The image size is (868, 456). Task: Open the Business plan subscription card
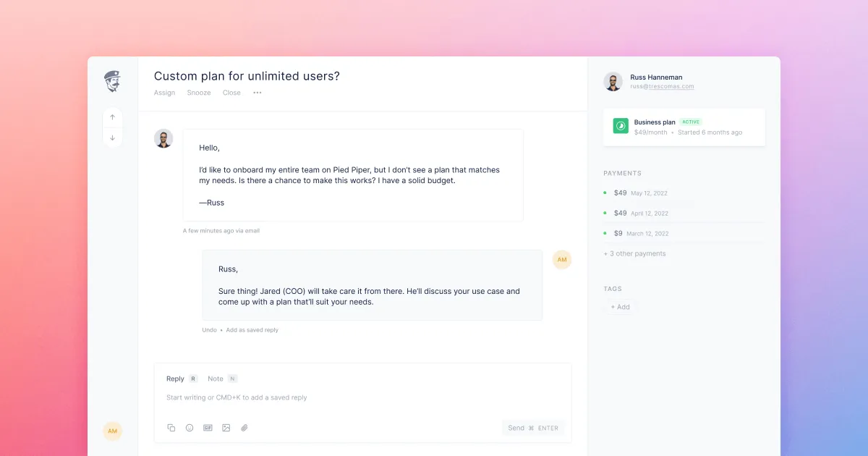tap(684, 127)
